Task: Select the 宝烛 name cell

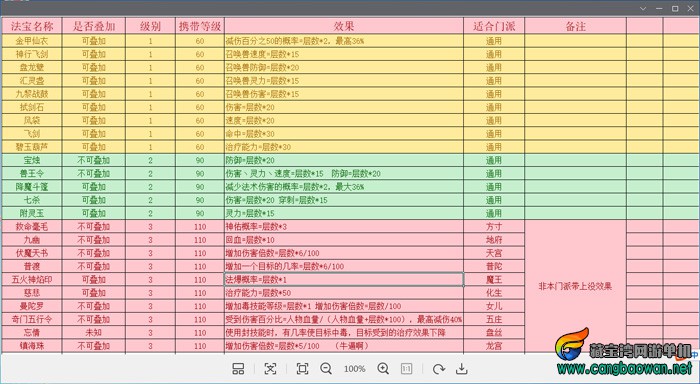Action: [x=32, y=160]
